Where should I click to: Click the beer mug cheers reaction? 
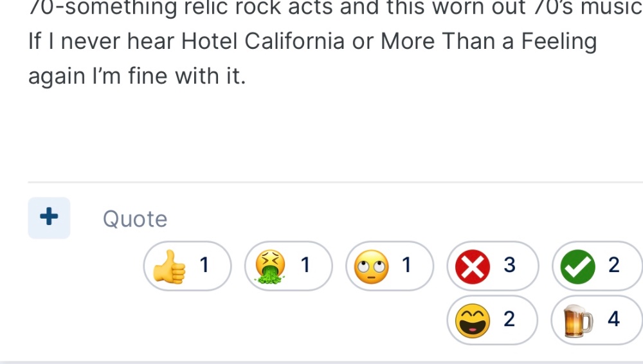[577, 320]
